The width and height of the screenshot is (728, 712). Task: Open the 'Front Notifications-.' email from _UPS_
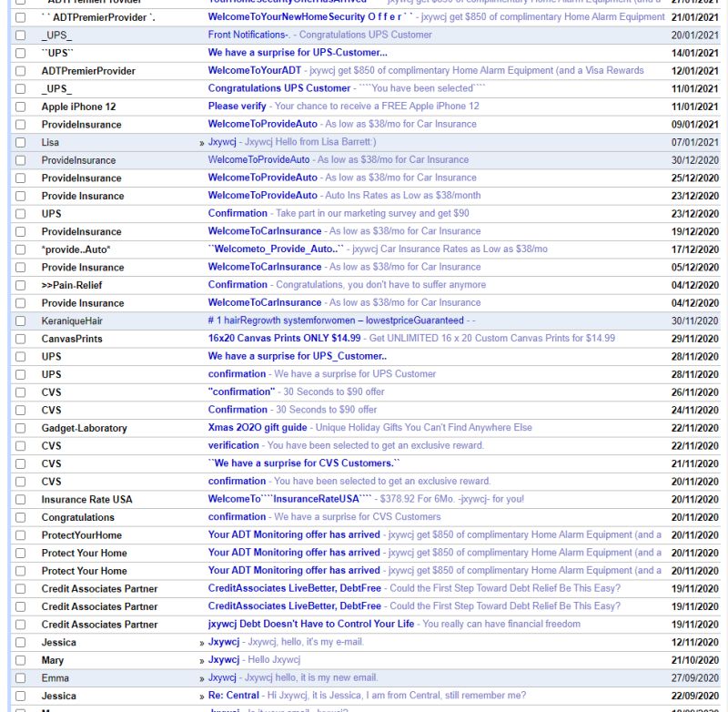[x=248, y=35]
